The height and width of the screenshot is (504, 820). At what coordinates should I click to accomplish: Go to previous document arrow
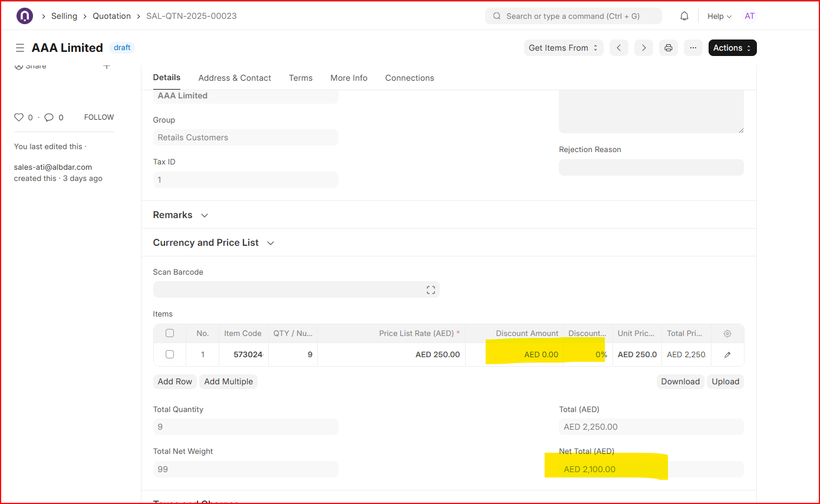tap(618, 48)
